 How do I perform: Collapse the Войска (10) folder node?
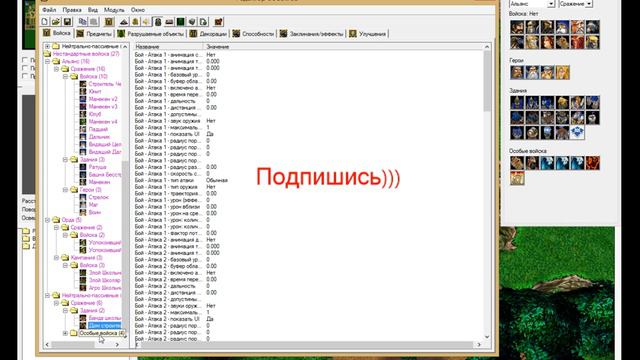click(x=65, y=76)
